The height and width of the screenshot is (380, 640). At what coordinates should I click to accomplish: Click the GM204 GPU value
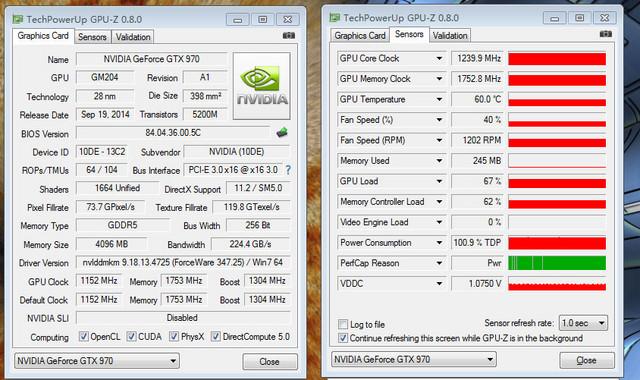(105, 77)
